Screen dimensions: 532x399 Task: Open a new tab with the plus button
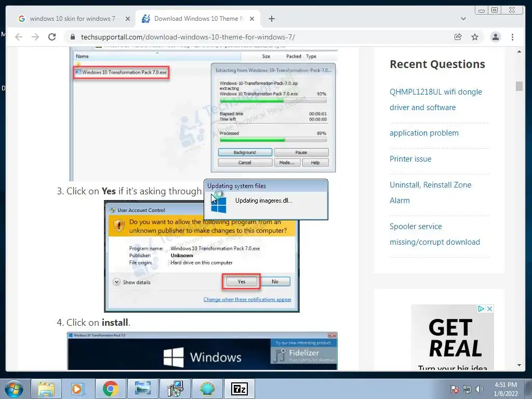click(x=272, y=19)
